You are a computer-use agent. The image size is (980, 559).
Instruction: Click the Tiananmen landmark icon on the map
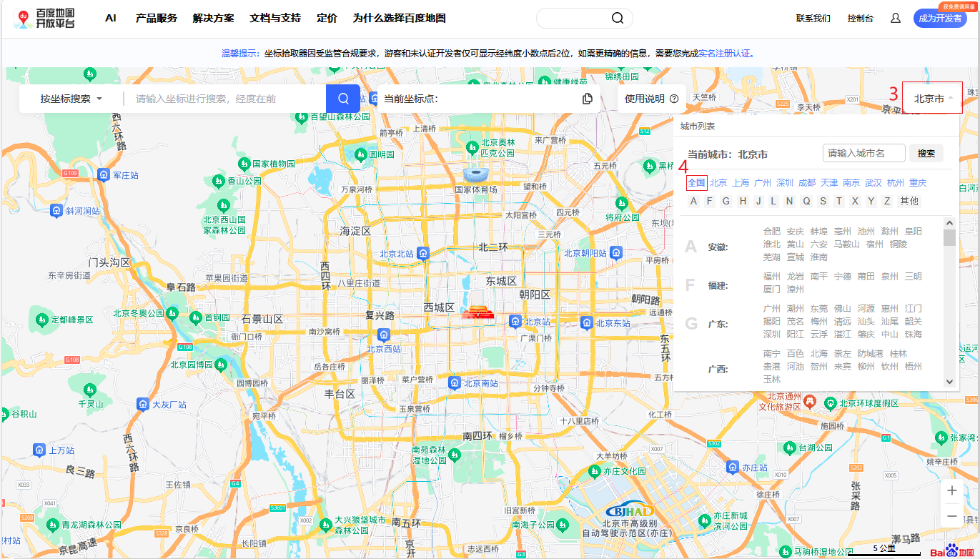[x=478, y=312]
